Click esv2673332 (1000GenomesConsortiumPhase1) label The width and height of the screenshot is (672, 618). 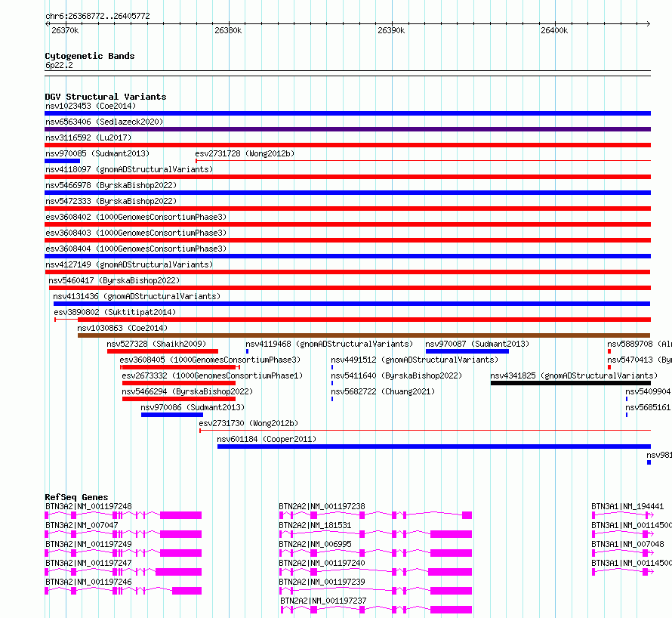point(212,375)
